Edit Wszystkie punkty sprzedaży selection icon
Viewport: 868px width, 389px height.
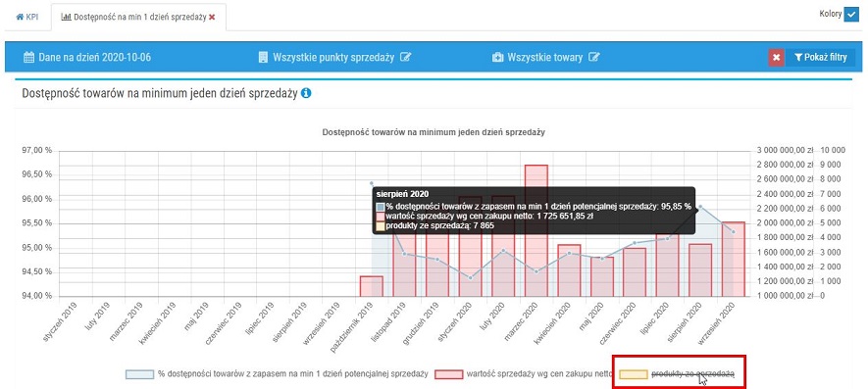[406, 57]
